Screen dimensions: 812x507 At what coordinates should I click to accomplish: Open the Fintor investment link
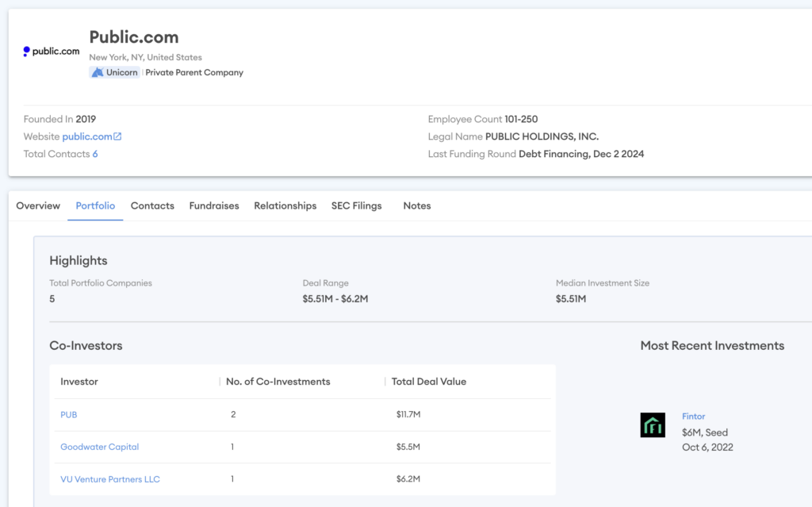[x=693, y=417]
